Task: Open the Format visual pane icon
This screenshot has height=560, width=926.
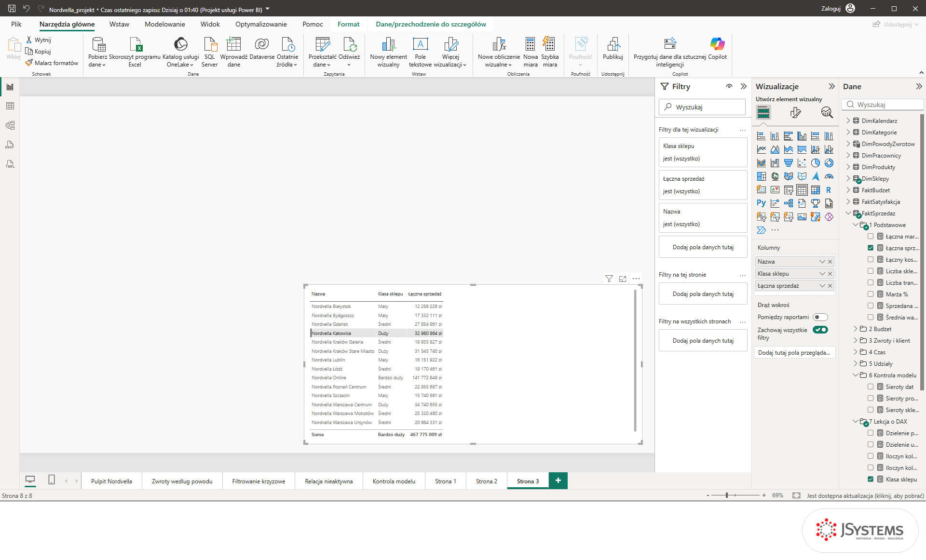Action: pos(795,112)
